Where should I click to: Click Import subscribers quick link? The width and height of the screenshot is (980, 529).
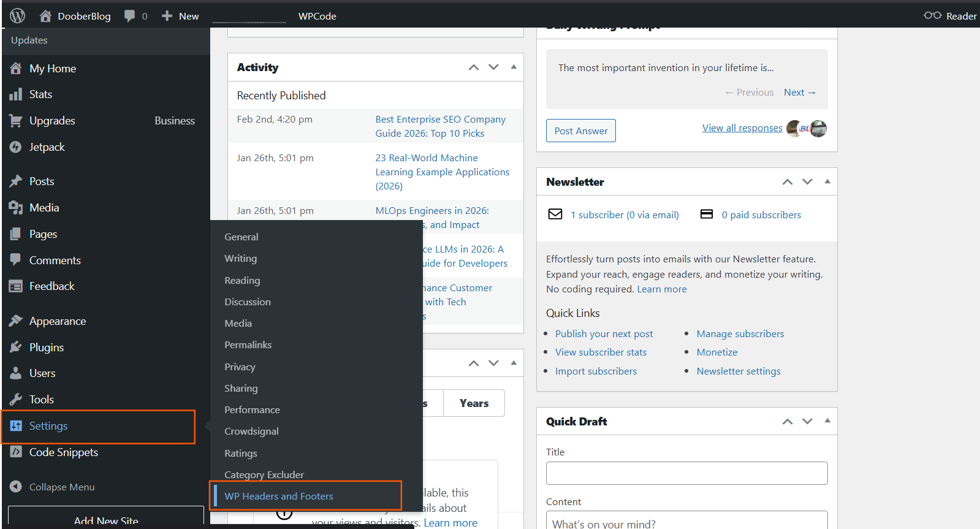click(x=596, y=371)
